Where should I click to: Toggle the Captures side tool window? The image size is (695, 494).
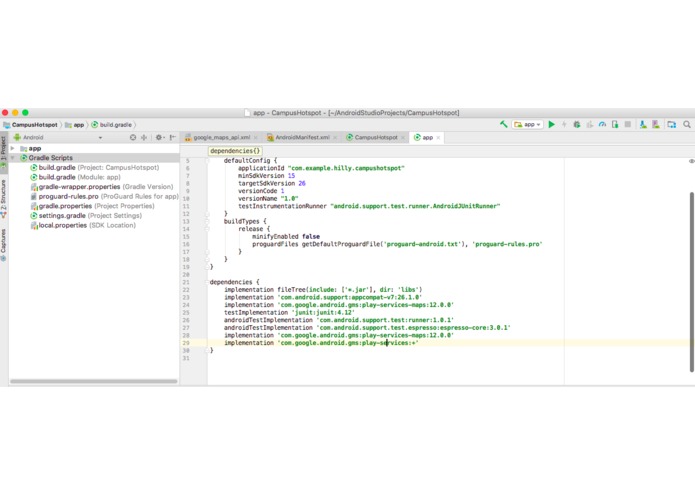[4, 245]
